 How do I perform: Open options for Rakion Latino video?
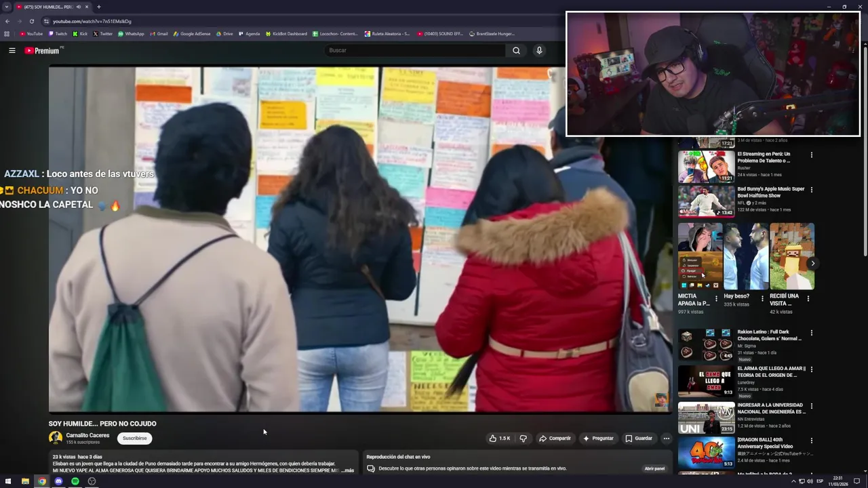(811, 333)
